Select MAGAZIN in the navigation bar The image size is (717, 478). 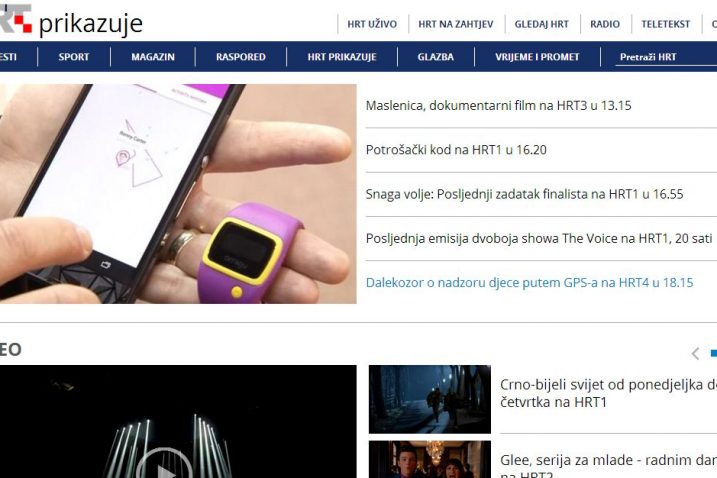(153, 57)
